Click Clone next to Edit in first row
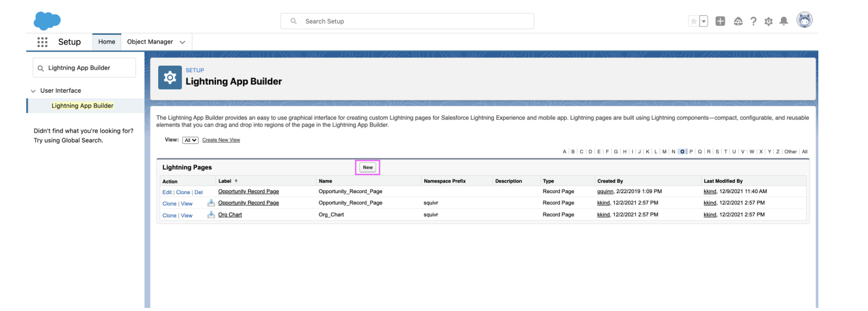 pyautogui.click(x=183, y=193)
